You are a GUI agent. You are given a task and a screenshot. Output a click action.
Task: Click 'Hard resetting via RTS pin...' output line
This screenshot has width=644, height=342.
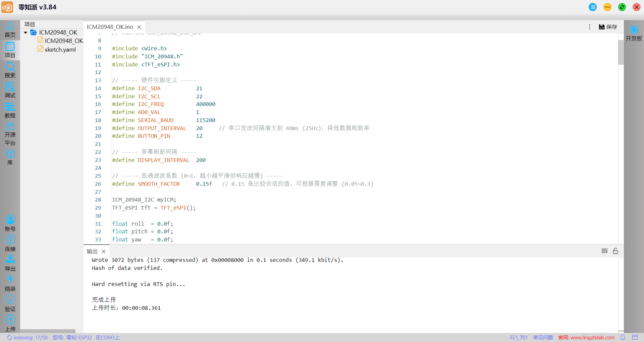click(138, 284)
